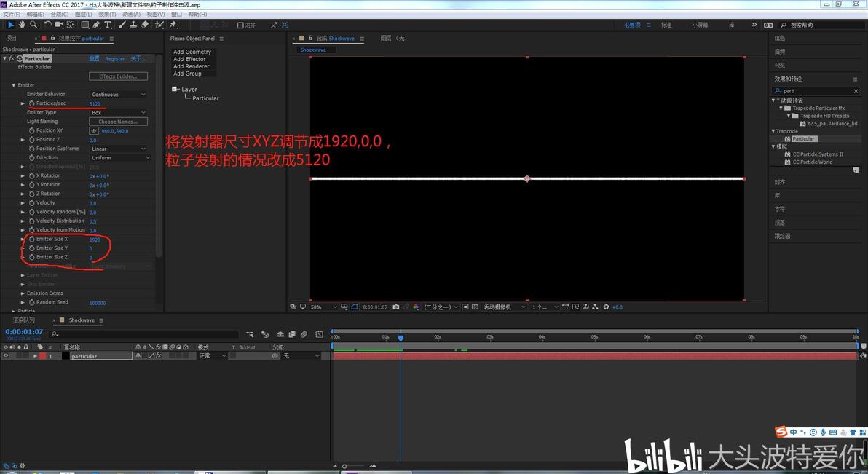Switch to the 渲染队列 tab

click(x=24, y=320)
